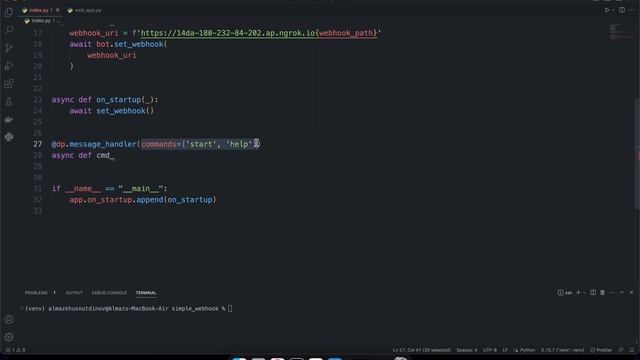640x360 pixels.
Task: Kill terminal with trash icon
Action: (x=602, y=293)
